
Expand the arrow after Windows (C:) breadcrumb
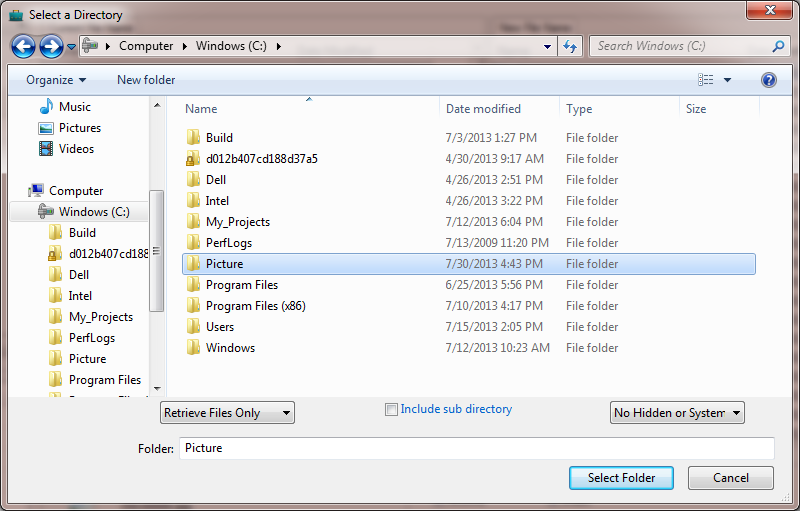(x=279, y=46)
